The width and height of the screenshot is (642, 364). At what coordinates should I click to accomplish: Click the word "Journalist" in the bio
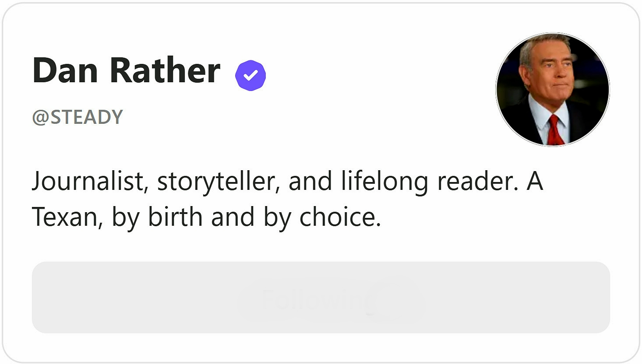pos(88,181)
